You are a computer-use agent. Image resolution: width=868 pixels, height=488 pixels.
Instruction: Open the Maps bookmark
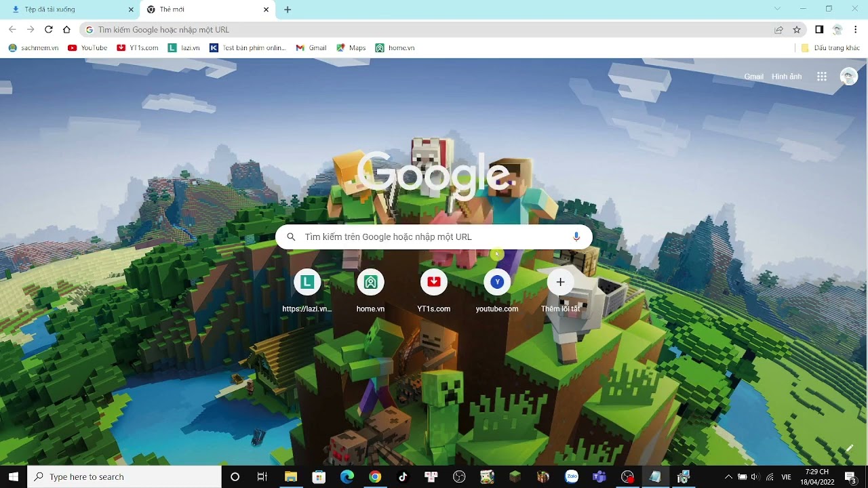pyautogui.click(x=351, y=48)
